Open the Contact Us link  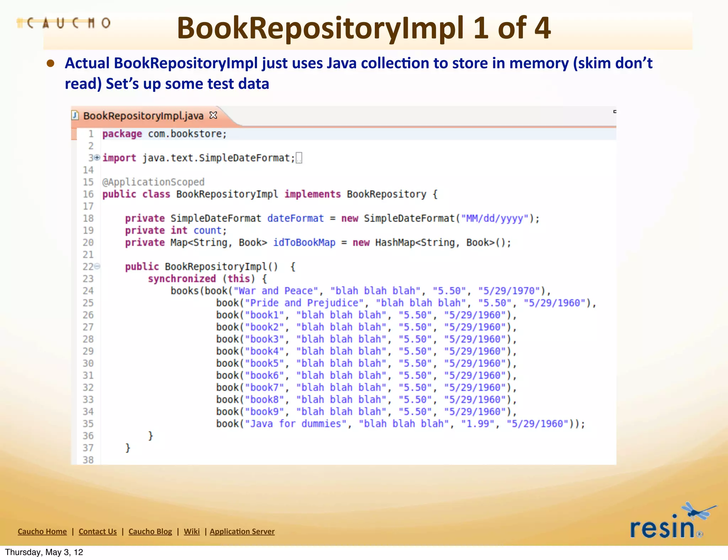(98, 532)
